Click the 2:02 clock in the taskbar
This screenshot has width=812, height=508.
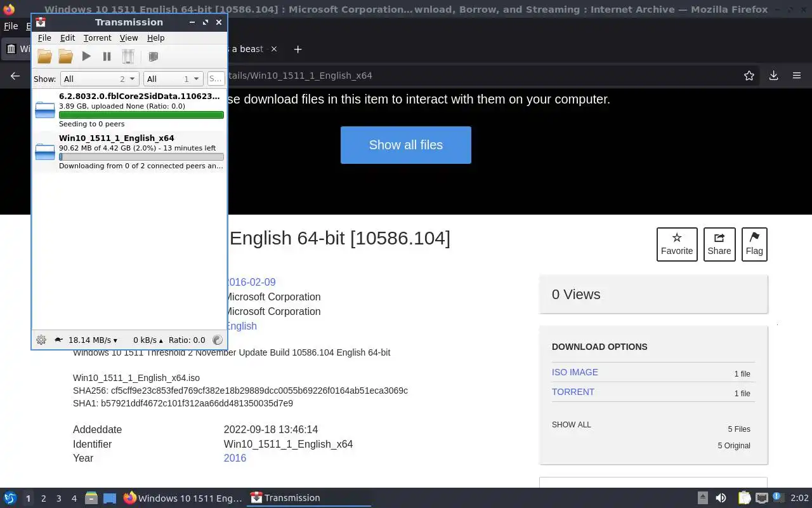(x=799, y=498)
